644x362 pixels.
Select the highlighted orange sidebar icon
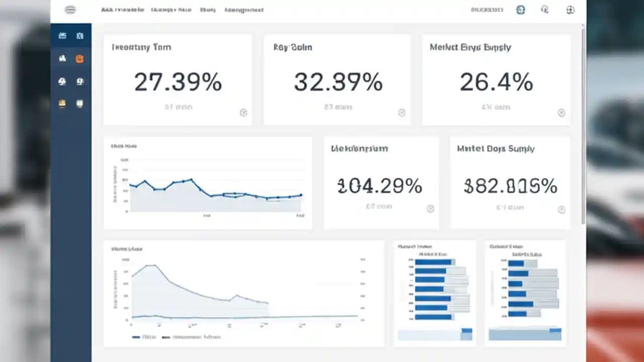[x=79, y=59]
